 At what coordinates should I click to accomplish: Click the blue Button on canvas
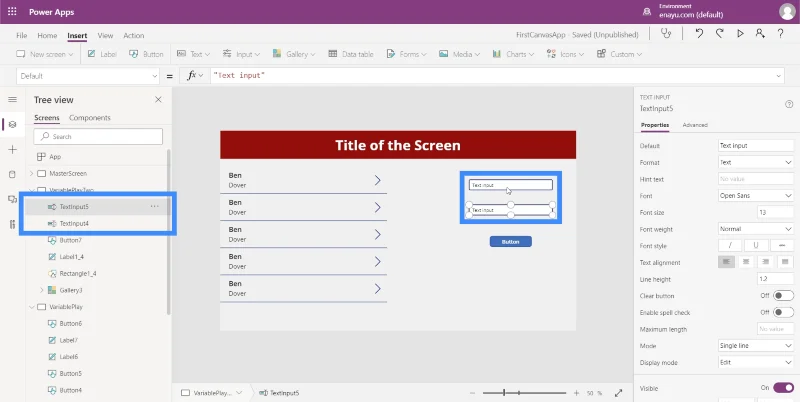pyautogui.click(x=511, y=241)
